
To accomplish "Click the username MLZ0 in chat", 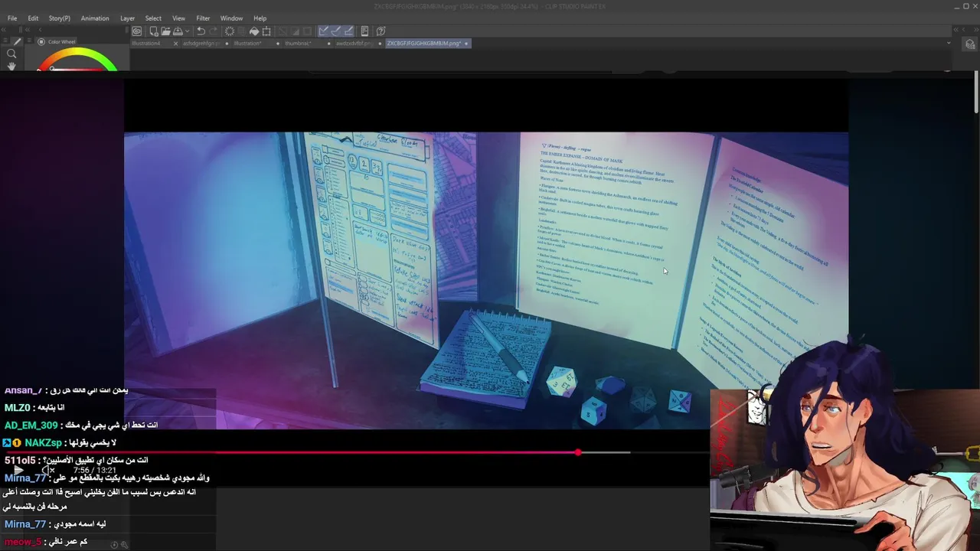I will point(18,408).
